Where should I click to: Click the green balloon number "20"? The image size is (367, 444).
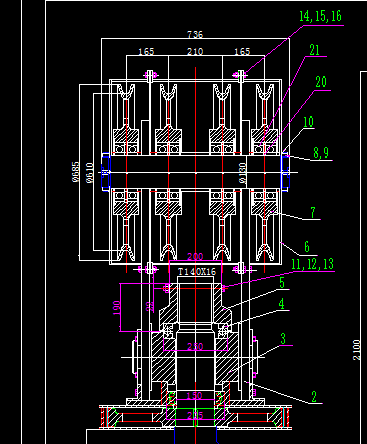[x=321, y=82]
